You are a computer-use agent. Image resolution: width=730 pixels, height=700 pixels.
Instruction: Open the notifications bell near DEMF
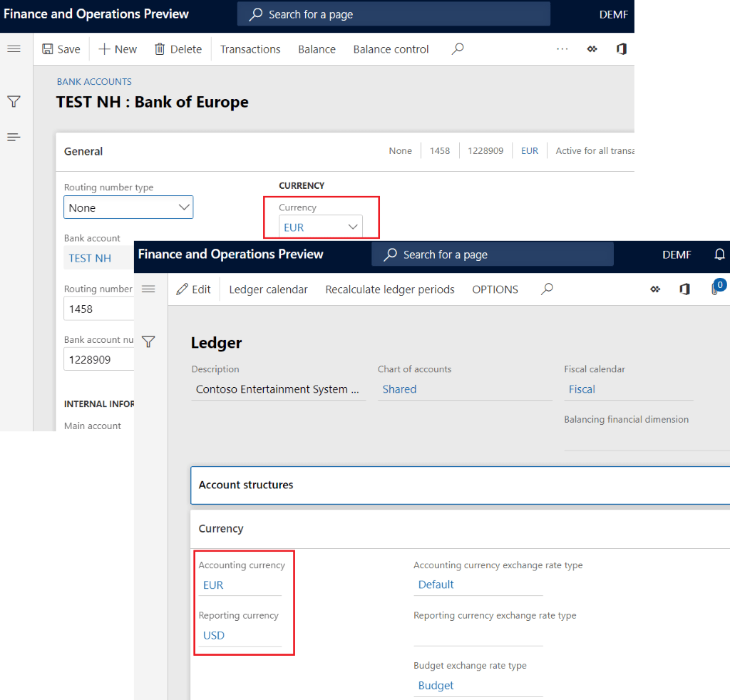[719, 254]
